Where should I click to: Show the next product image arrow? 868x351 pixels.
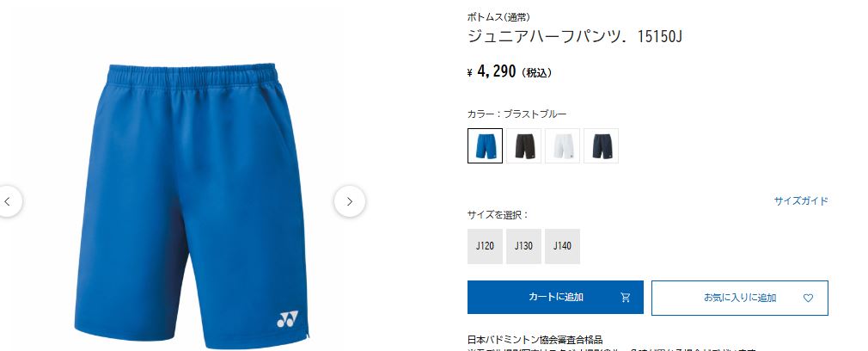click(x=349, y=201)
